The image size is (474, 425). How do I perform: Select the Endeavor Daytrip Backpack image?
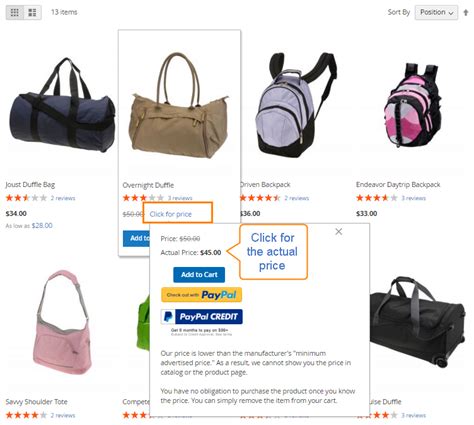tap(413, 105)
